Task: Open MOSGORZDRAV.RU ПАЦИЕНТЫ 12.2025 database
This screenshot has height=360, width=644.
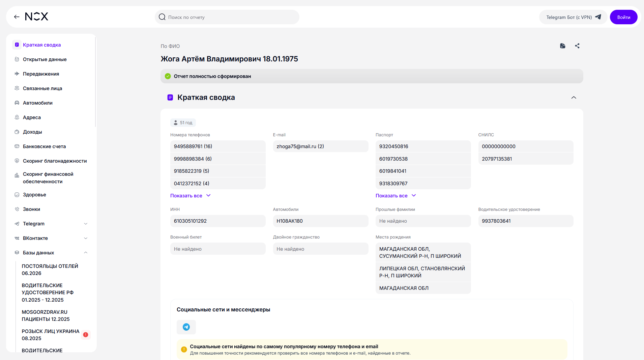Action: 46,316
